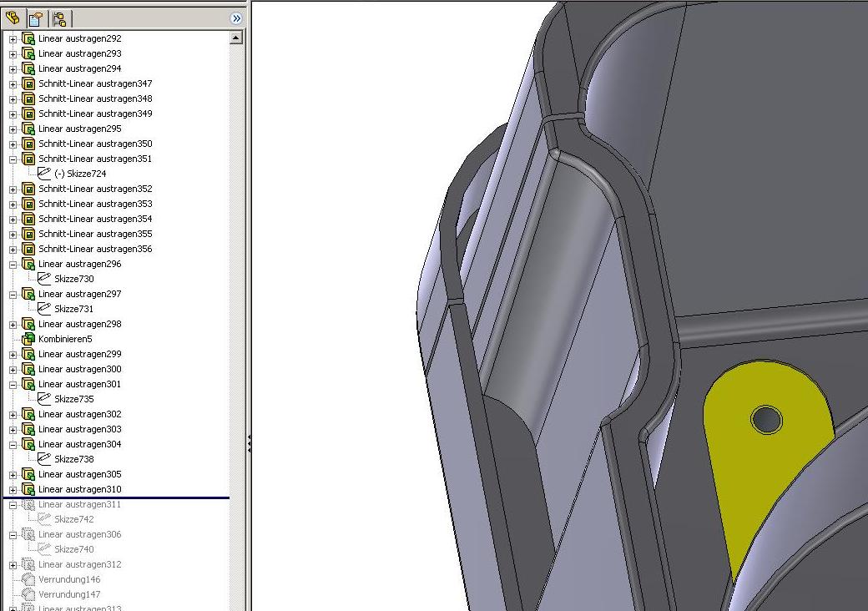
Task: Select the suppressed feature Linear austragen311
Action: (x=80, y=504)
